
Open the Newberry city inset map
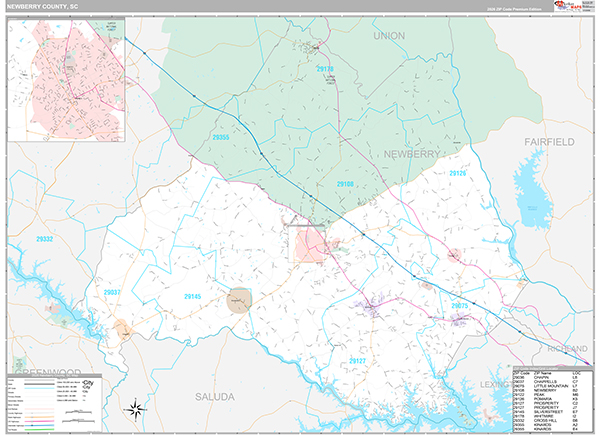66,80
